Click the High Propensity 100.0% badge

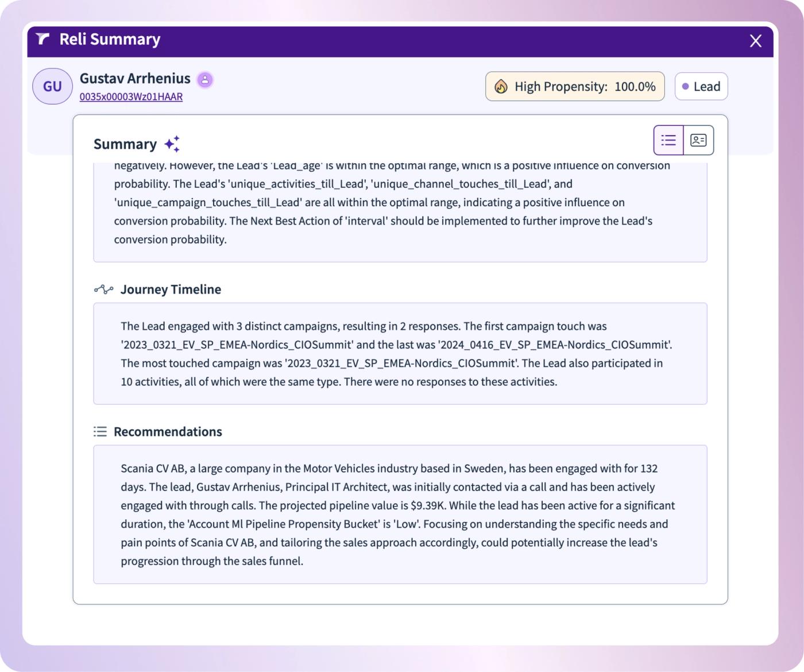coord(575,86)
